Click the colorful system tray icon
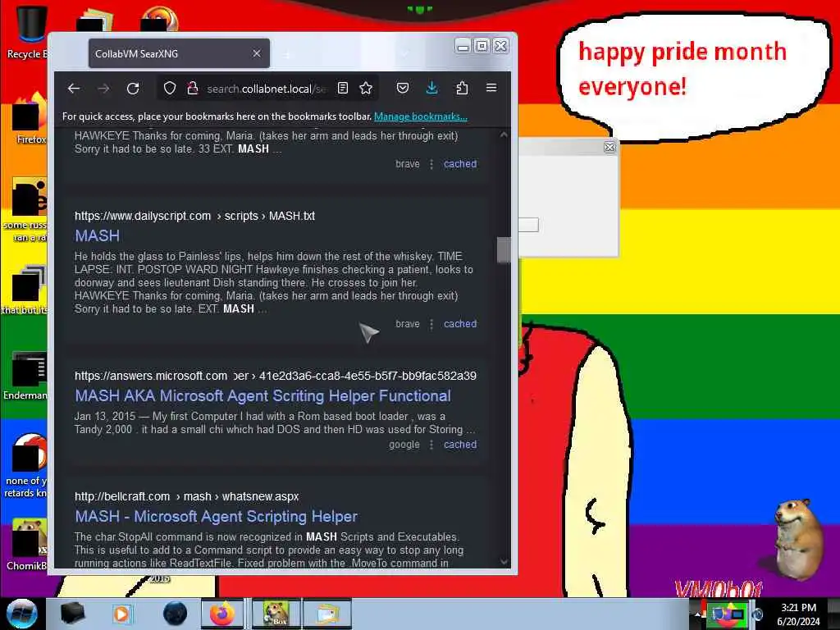 coord(727,614)
